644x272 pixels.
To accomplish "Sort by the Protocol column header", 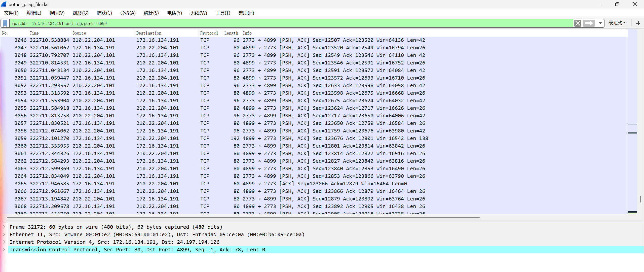I will click(x=209, y=33).
